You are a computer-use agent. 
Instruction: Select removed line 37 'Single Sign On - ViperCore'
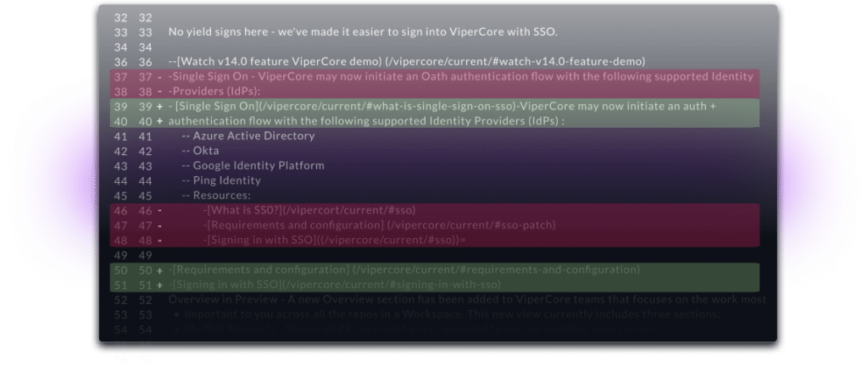coord(460,76)
